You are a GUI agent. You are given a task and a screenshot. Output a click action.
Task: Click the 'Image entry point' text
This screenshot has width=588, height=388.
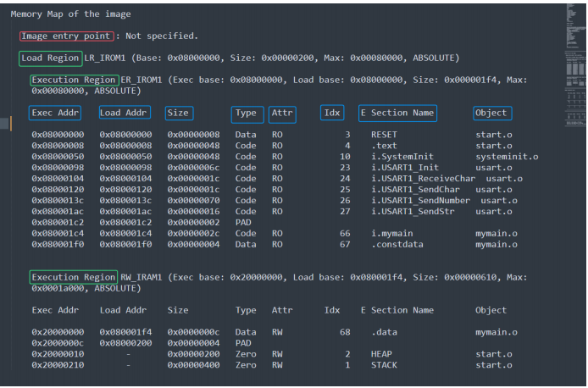tap(66, 36)
